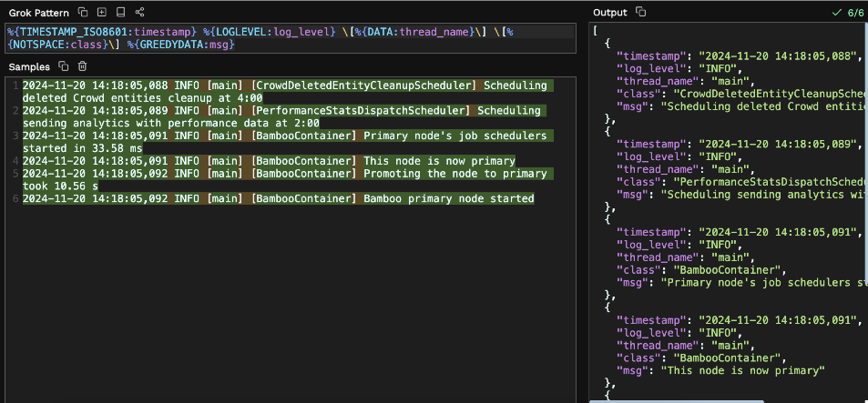Screen dimensions: 868x403
Task: Click sample line number 6 in gutter
Action: [x=16, y=198]
